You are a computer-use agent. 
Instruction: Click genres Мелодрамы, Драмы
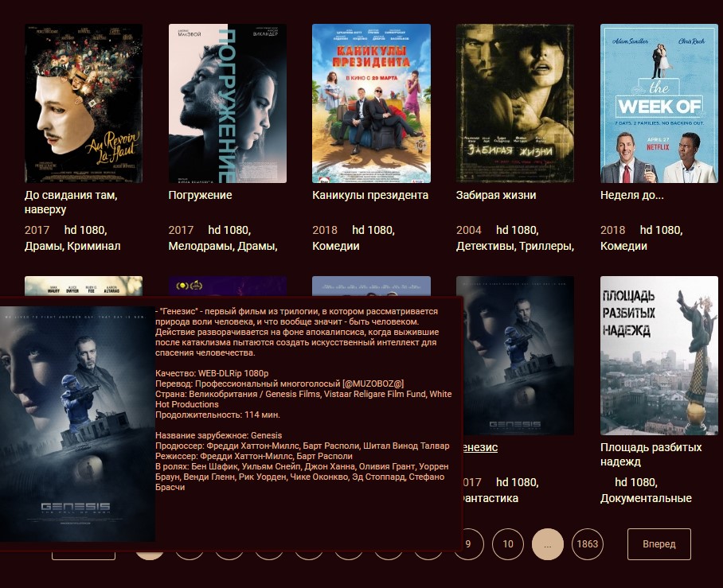[223, 246]
